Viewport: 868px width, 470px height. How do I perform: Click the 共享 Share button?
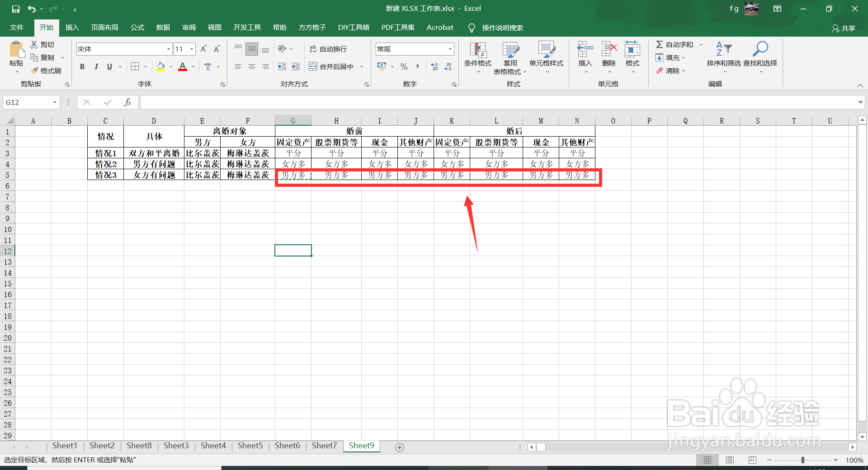point(844,28)
